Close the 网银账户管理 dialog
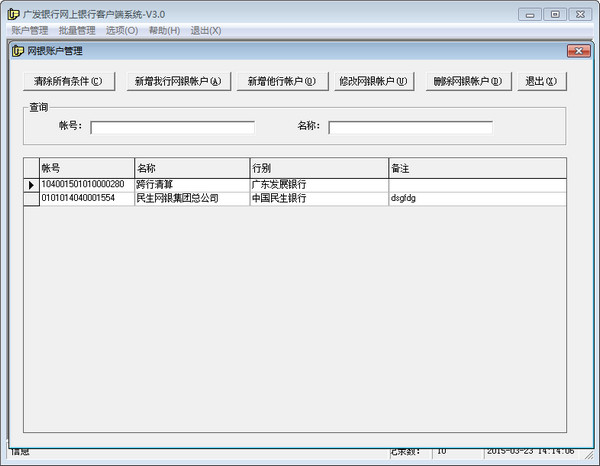This screenshot has width=600, height=466. (579, 51)
